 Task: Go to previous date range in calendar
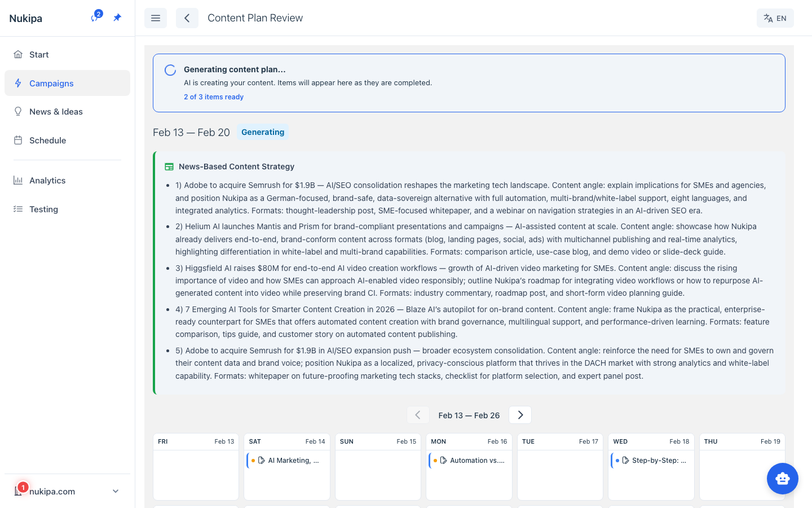418,415
